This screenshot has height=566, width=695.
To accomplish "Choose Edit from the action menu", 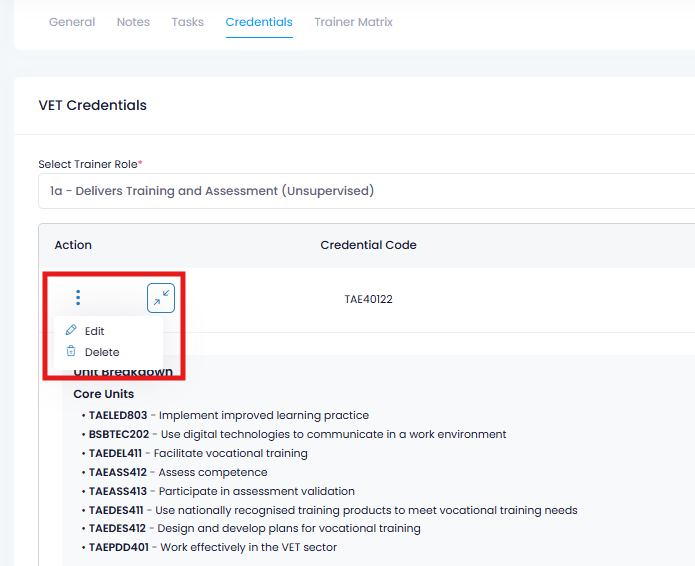I will tap(94, 331).
